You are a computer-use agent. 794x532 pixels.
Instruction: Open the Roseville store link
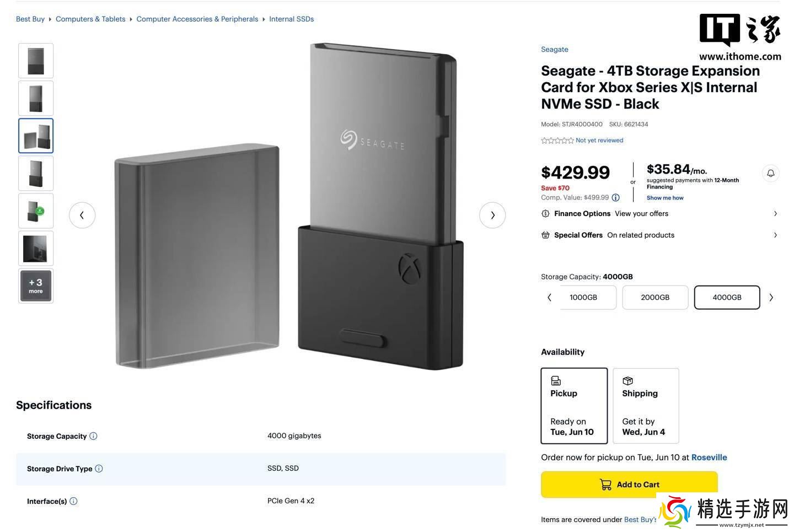click(709, 457)
